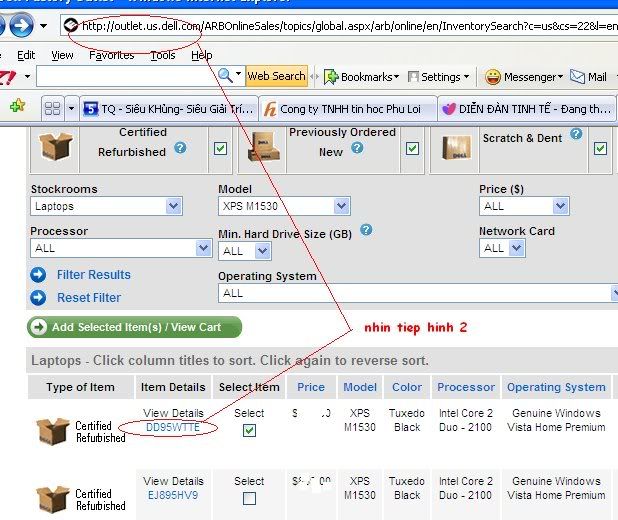Open the Processor ALL dropdown
The width and height of the screenshot is (618, 520).
[x=121, y=248]
